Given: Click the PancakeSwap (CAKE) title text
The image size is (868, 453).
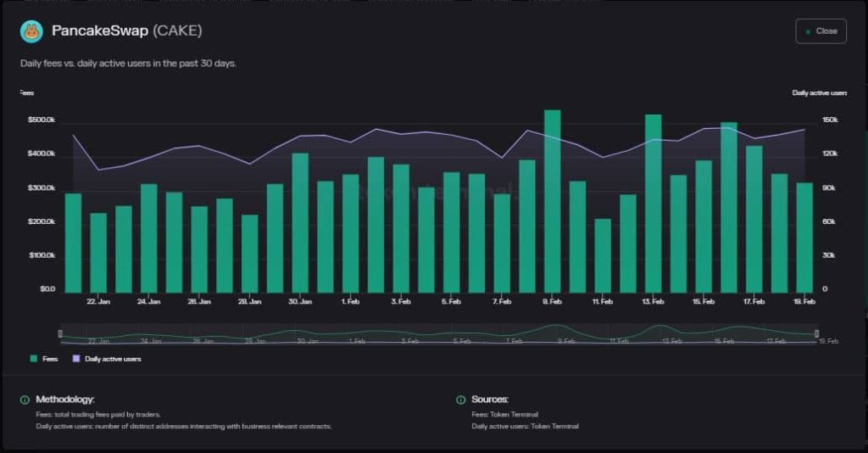Looking at the screenshot, I should click(126, 31).
